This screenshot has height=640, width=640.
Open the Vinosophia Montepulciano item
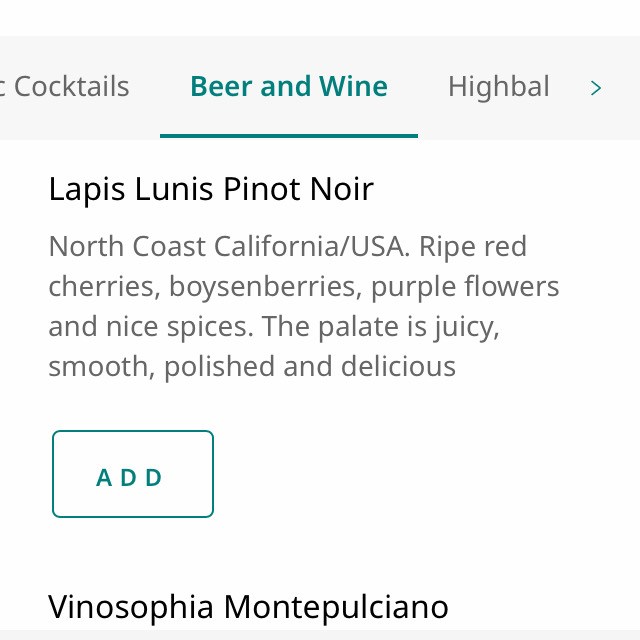click(x=248, y=607)
